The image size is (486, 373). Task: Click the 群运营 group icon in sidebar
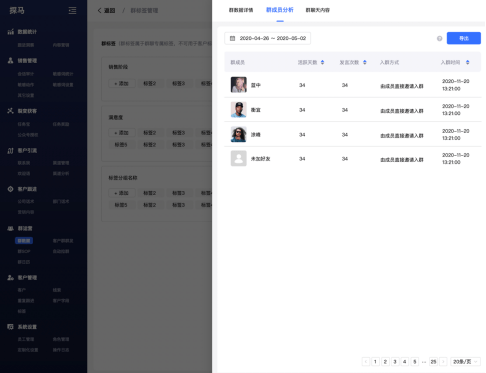11,228
